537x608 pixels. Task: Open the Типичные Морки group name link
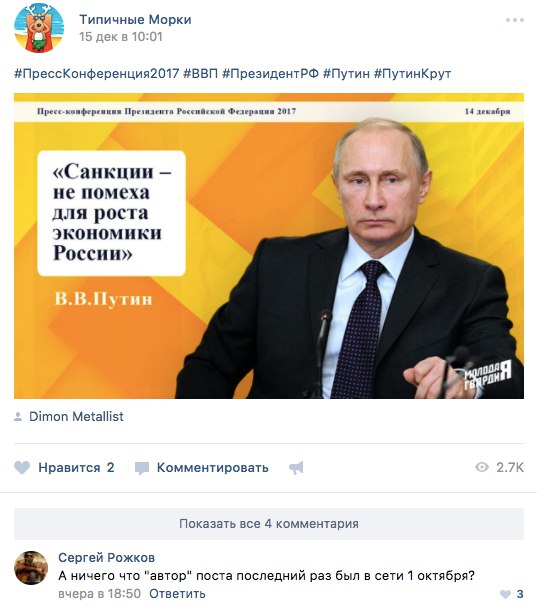coord(135,19)
